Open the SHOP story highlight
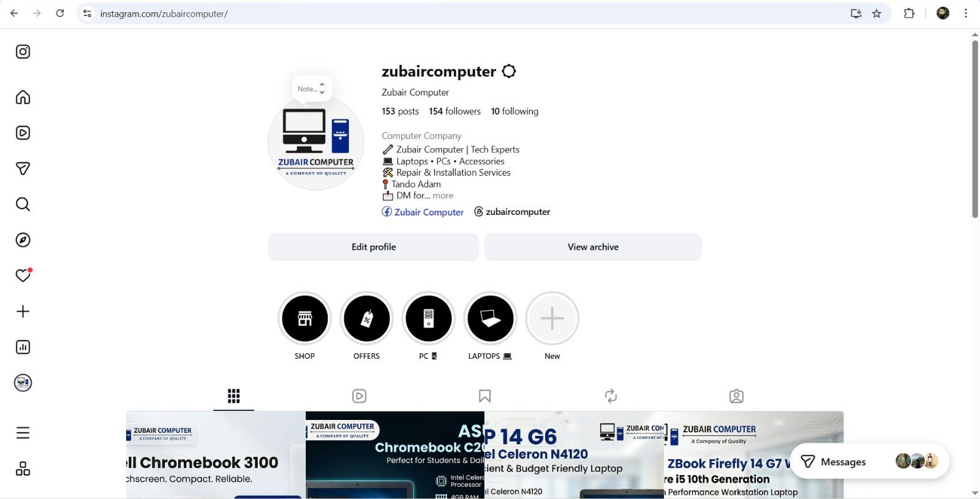 tap(304, 318)
